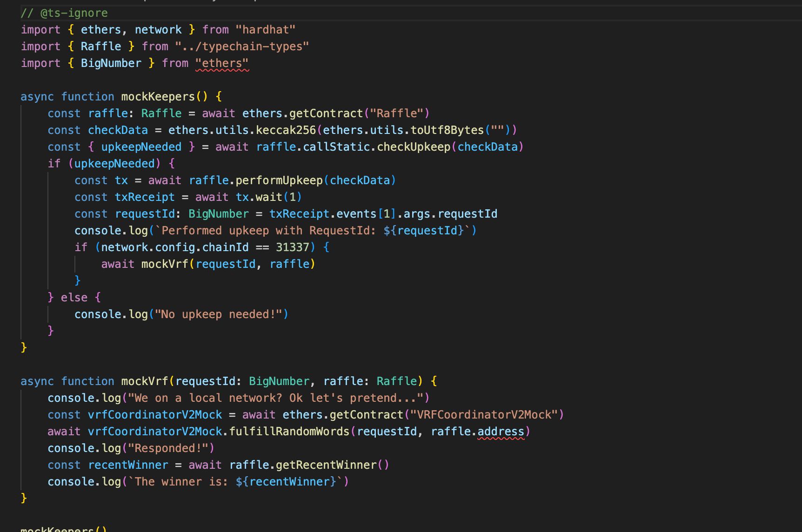Click "VRFCoordinatorV2Mock" string argument
The image size is (802, 532).
[x=484, y=415]
